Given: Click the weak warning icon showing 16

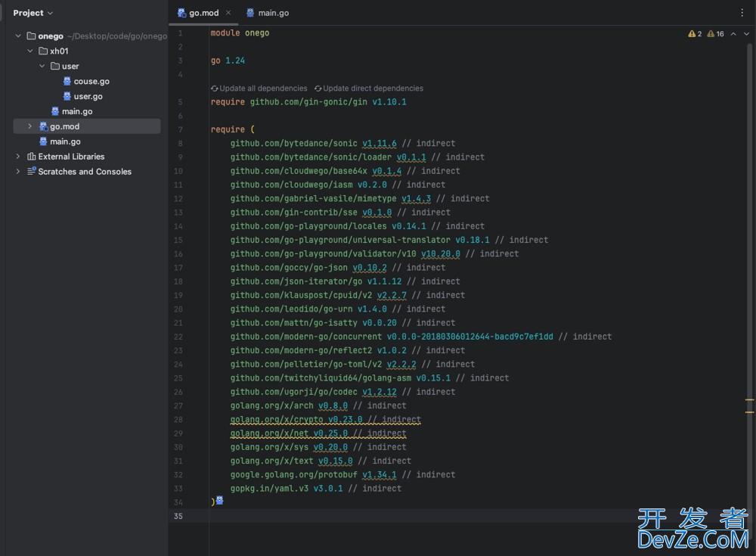Looking at the screenshot, I should (x=711, y=34).
